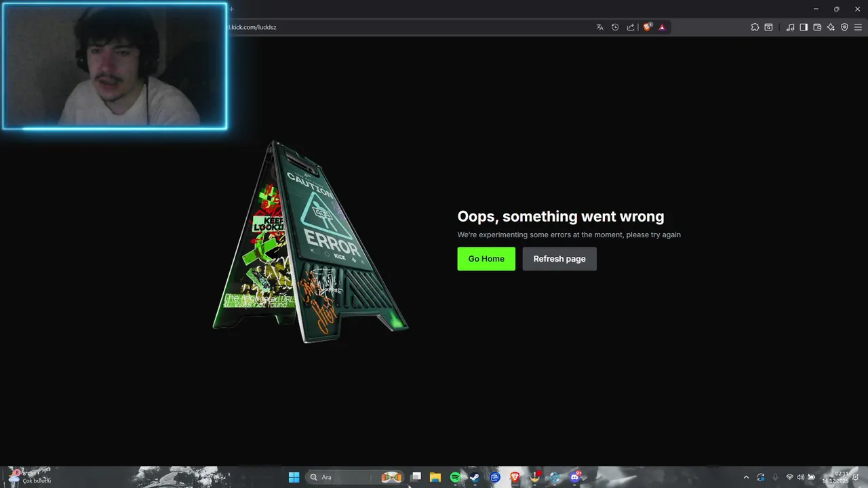The image size is (868, 488).
Task: Open the clock history icon in address bar
Action: 615,27
